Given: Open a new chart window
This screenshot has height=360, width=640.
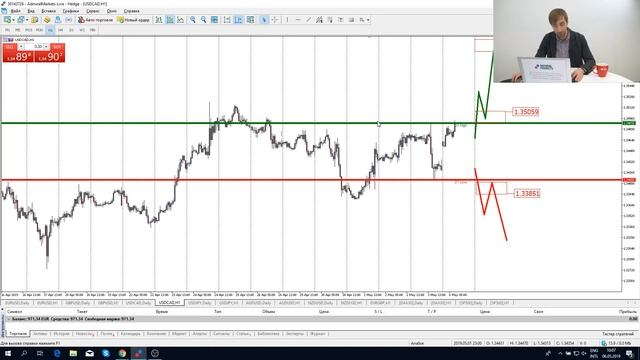Looking at the screenshot, I should click(x=7, y=20).
